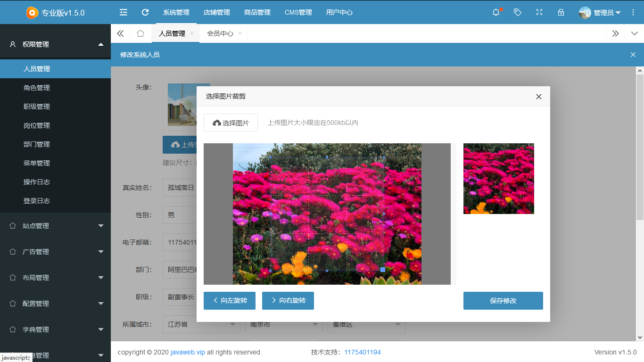Select 部门管理 in sidebar
Viewport: 644px width, 362px height.
pyautogui.click(x=55, y=144)
